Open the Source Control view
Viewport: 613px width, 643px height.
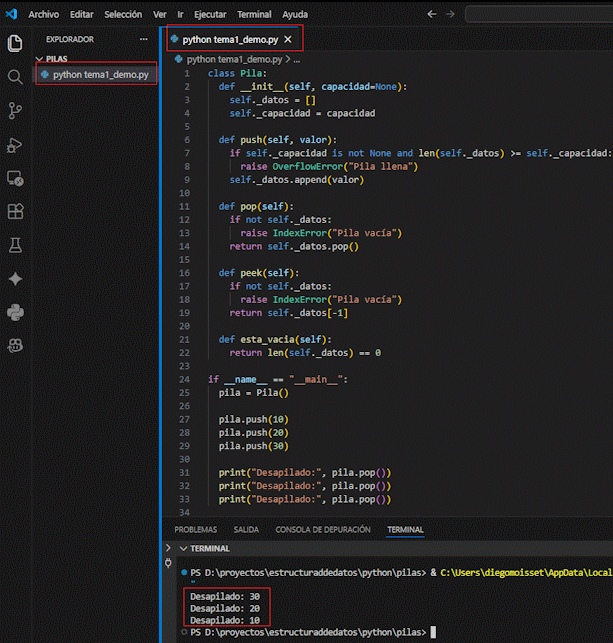15,110
